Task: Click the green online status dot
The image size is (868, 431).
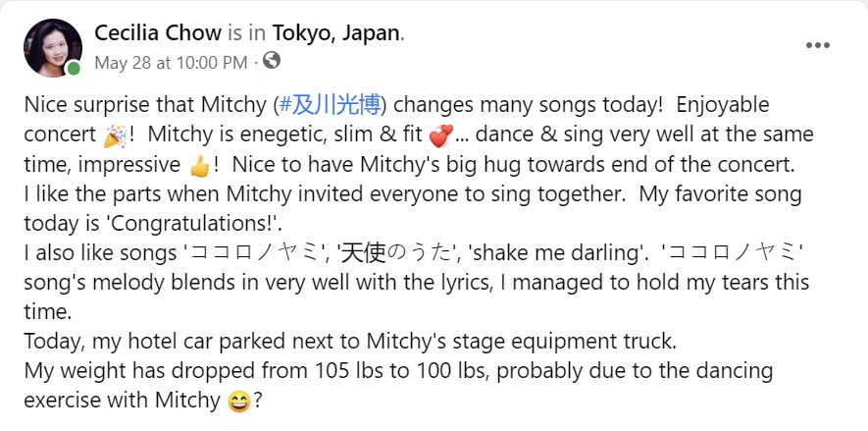Action: 74,68
